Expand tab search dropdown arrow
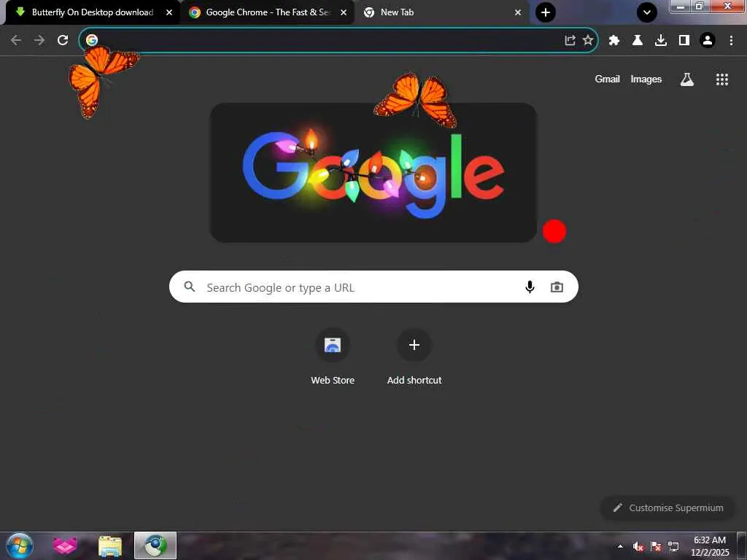The image size is (747, 560). (x=647, y=12)
